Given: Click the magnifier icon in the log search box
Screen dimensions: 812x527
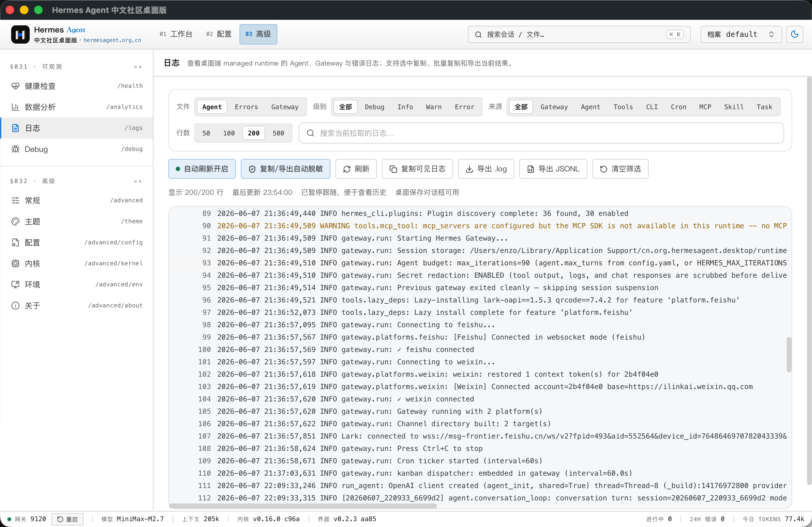Looking at the screenshot, I should (x=310, y=133).
